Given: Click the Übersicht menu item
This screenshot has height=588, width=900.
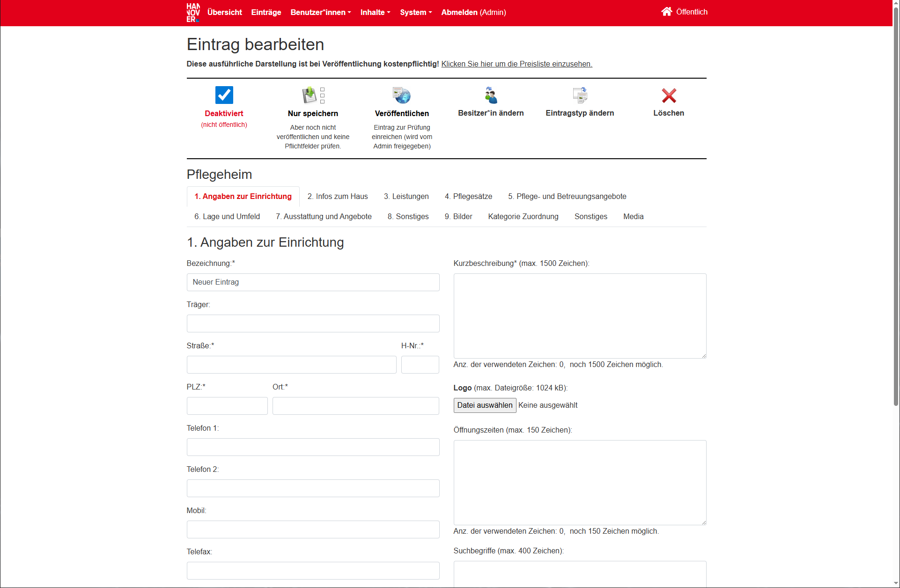Looking at the screenshot, I should [225, 13].
